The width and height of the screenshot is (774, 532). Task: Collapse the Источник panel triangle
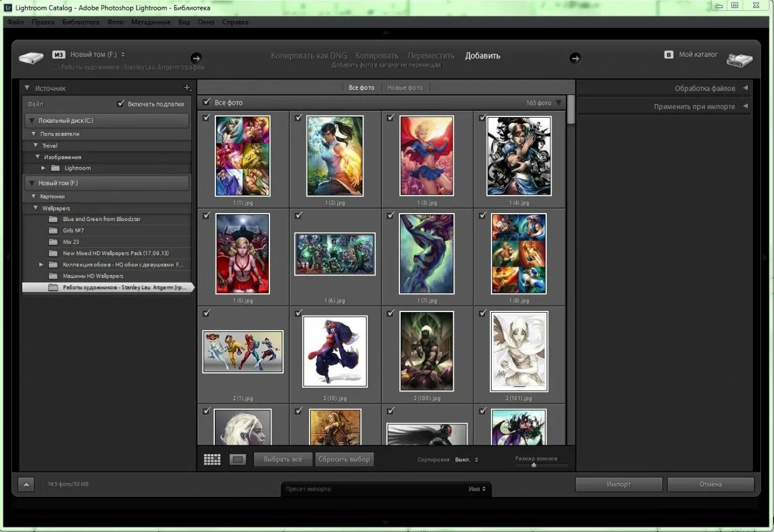coord(27,88)
